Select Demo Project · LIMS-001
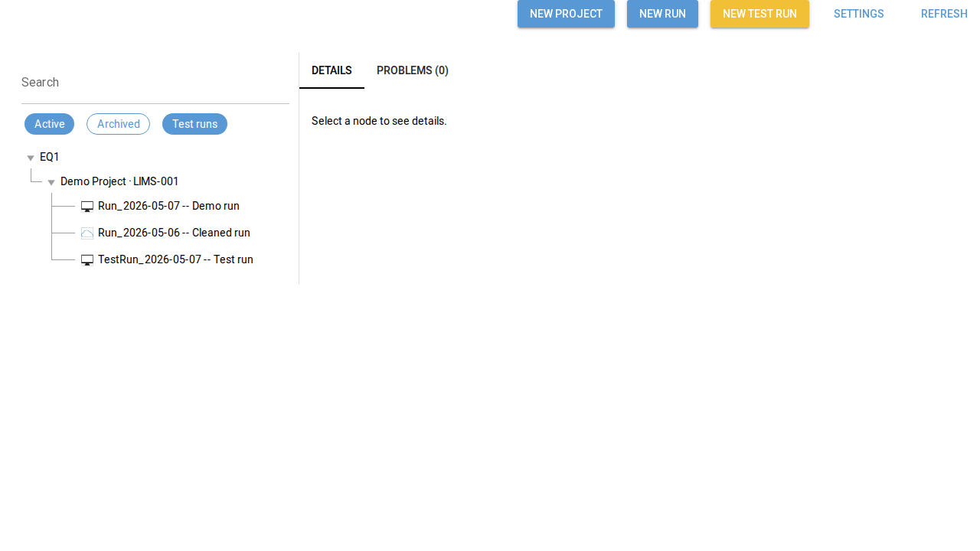This screenshot has width=980, height=551. coord(119,181)
